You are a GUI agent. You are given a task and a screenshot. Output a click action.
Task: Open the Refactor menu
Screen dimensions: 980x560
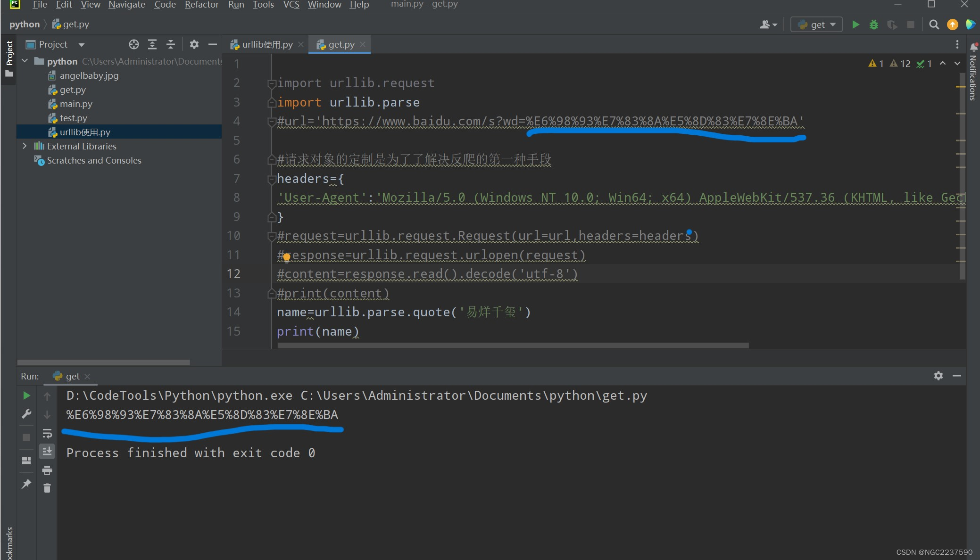(x=201, y=5)
